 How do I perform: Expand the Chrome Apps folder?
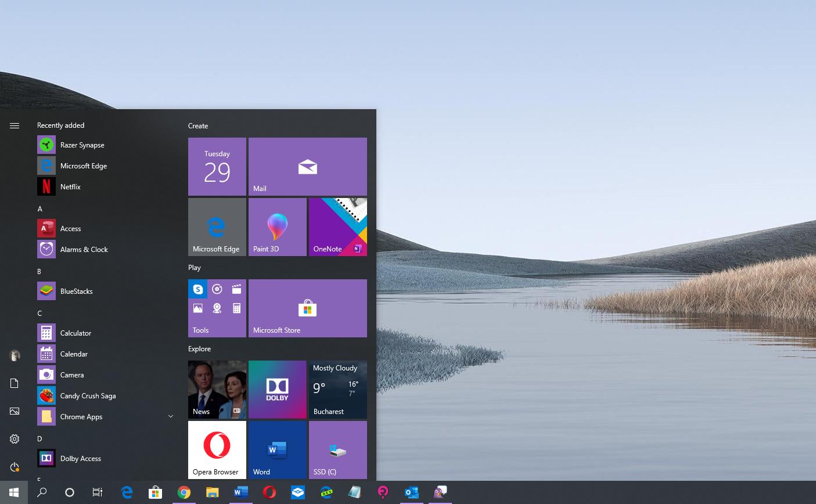(106, 417)
